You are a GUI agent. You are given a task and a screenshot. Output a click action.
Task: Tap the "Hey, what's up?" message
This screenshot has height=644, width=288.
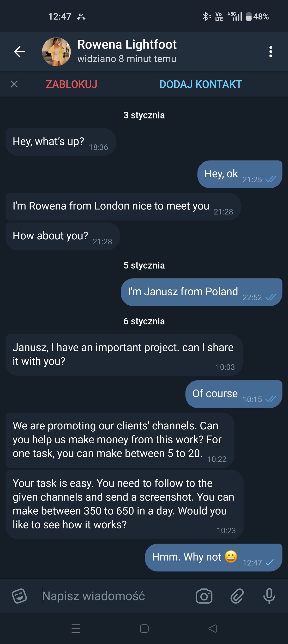pos(60,142)
